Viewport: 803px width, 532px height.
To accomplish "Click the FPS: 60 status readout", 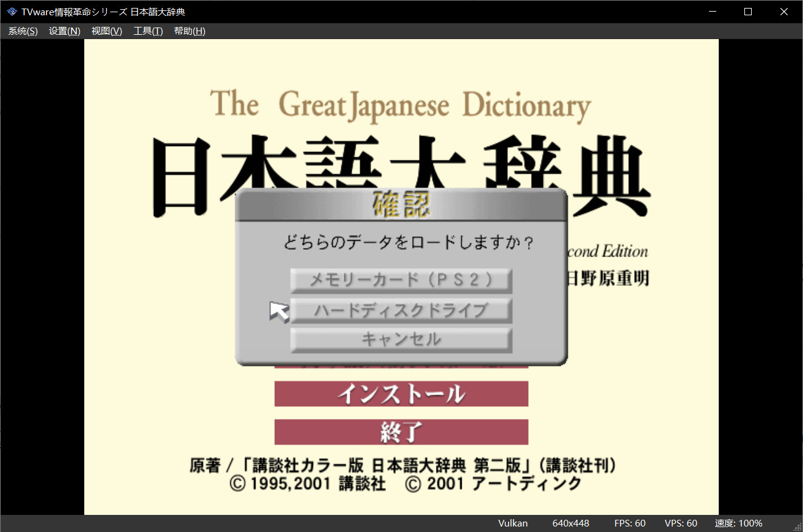I will coord(630,523).
